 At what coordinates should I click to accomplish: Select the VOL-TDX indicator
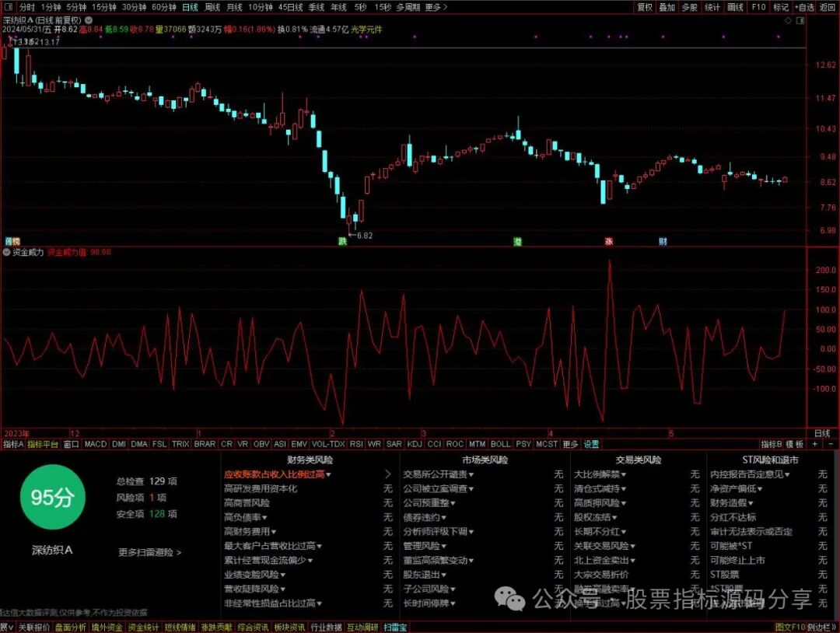point(328,444)
